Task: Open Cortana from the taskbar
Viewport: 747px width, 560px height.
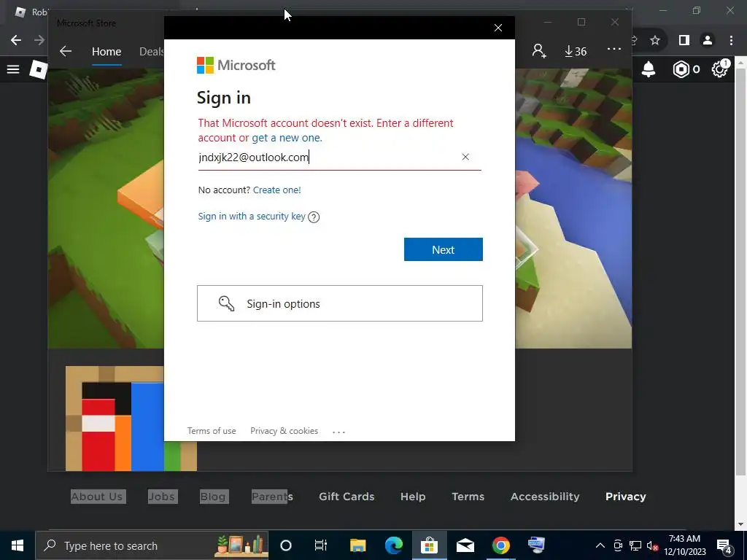Action: [286, 545]
